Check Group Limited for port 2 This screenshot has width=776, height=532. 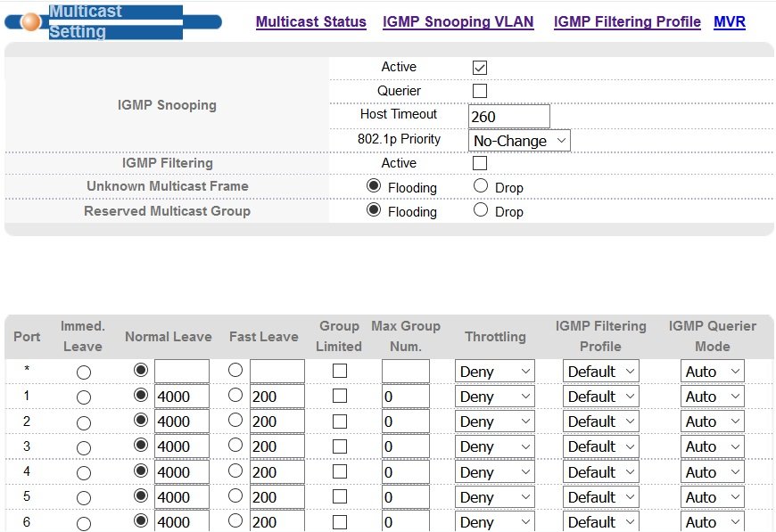(340, 422)
